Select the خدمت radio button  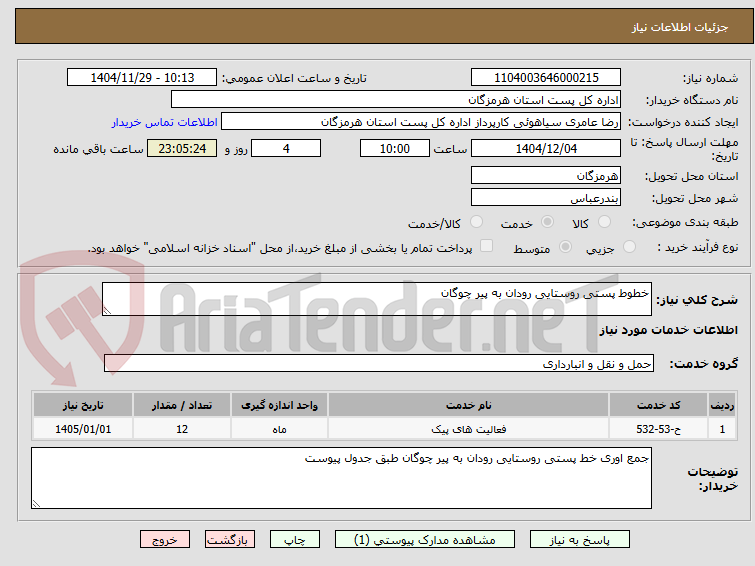point(547,222)
